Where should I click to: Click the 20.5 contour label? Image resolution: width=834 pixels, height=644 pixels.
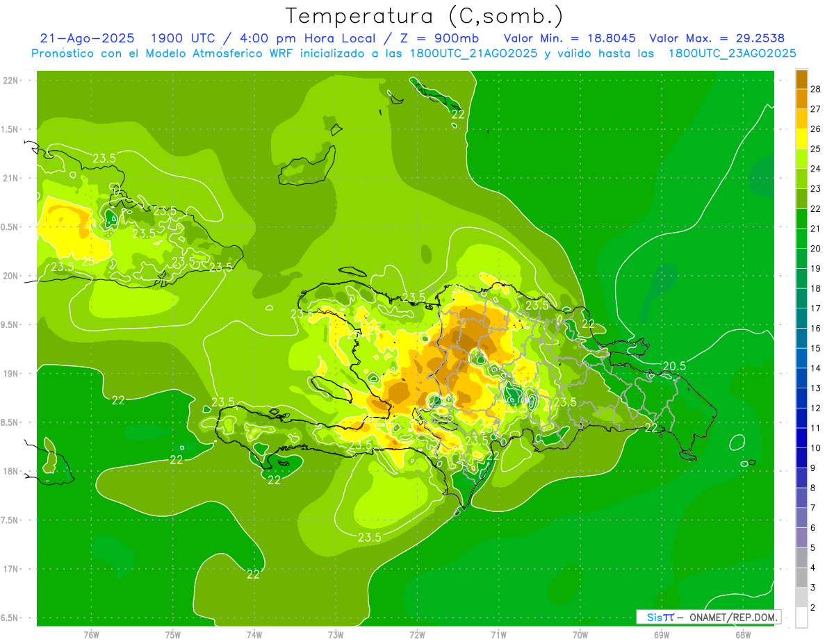(x=674, y=366)
